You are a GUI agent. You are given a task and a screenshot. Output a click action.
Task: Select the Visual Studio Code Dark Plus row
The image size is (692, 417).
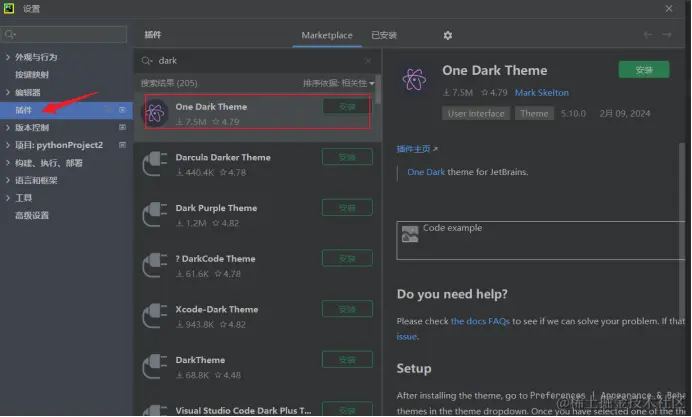click(x=257, y=409)
